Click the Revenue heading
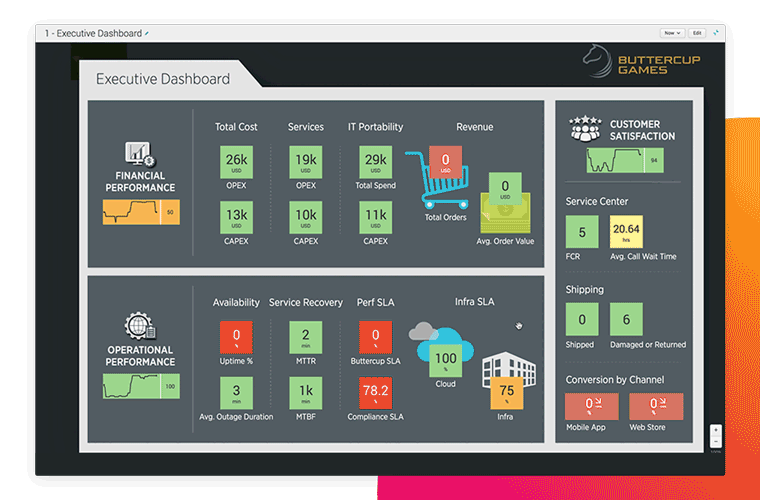This screenshot has height=500, width=760. pyautogui.click(x=475, y=127)
